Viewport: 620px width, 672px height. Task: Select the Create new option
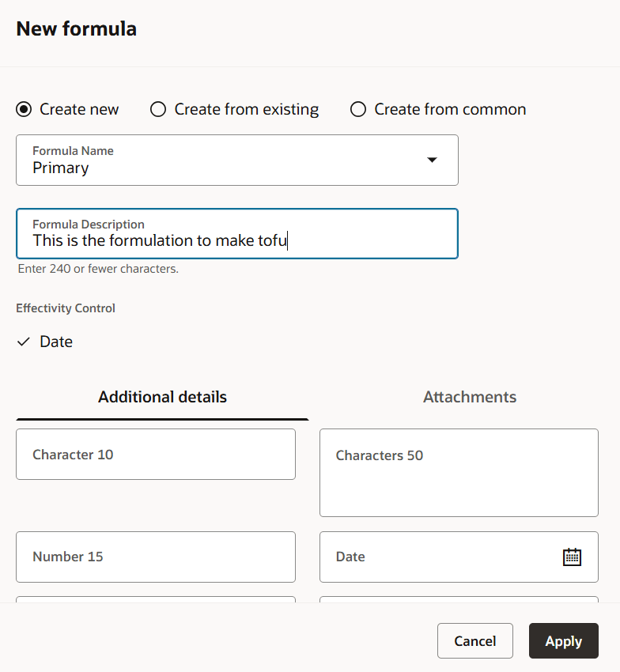[x=23, y=108]
